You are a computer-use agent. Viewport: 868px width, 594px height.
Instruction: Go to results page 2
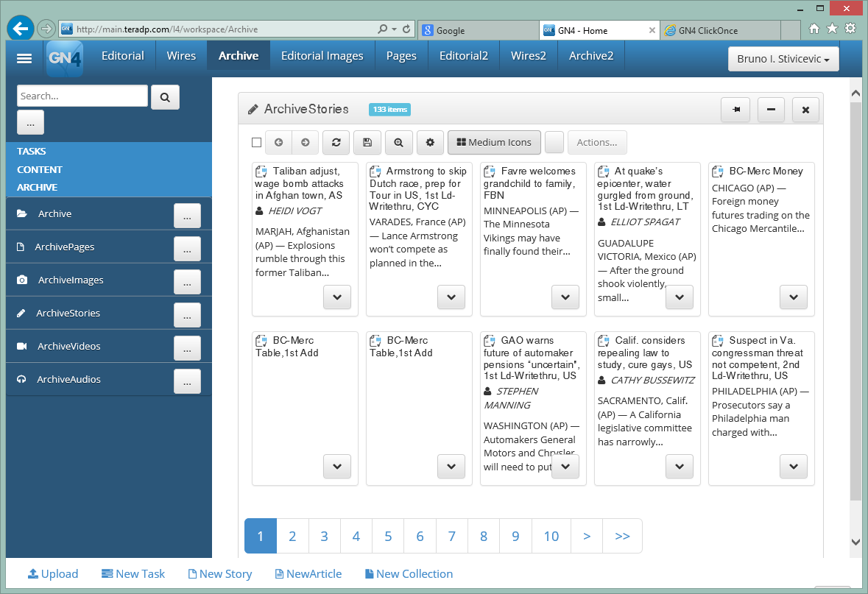pos(292,536)
